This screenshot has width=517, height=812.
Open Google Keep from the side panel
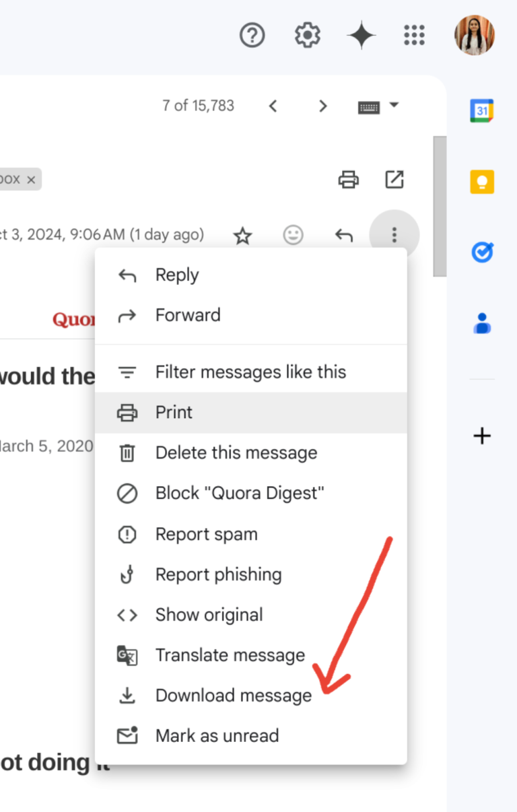[x=482, y=182]
